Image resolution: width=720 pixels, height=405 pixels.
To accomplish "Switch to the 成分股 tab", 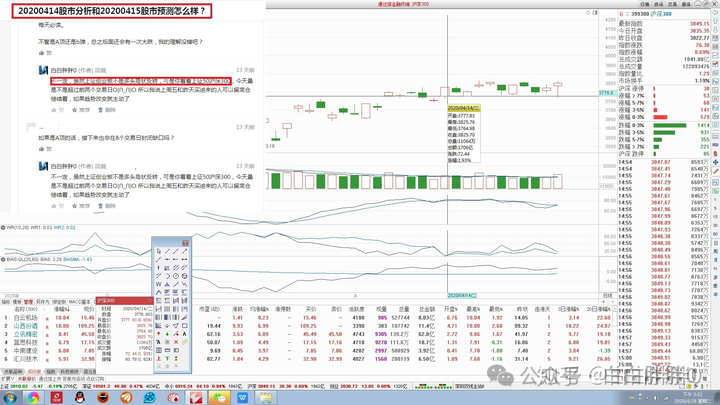I will pyautogui.click(x=34, y=371).
